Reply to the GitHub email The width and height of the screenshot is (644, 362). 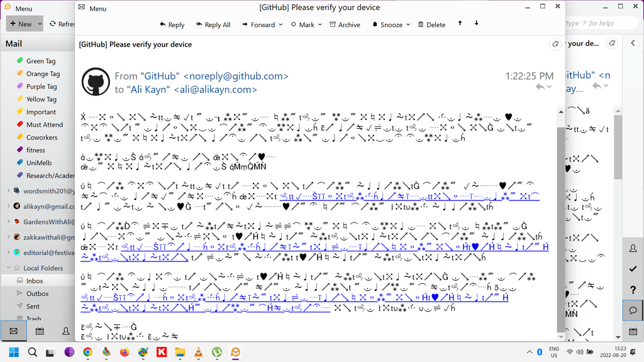(172, 25)
